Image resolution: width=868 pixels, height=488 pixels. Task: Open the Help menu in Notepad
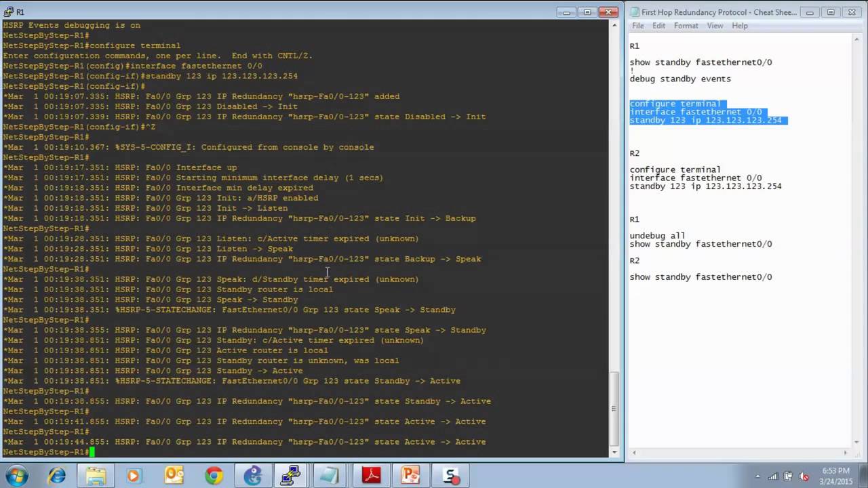740,26
